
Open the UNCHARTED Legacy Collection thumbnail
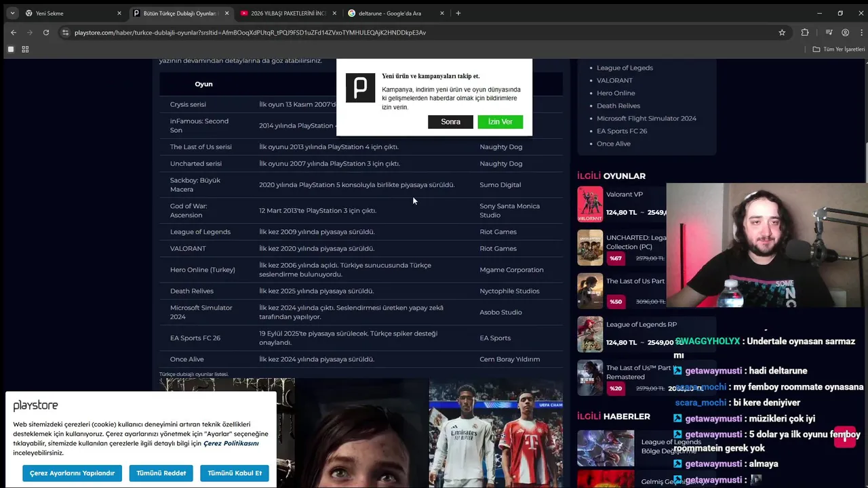pos(590,247)
